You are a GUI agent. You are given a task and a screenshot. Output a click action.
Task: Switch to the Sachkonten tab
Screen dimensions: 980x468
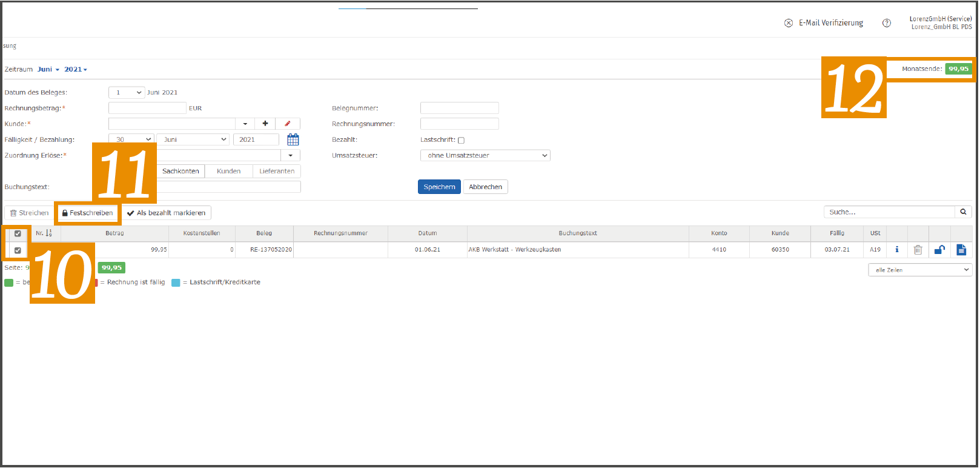pos(180,171)
